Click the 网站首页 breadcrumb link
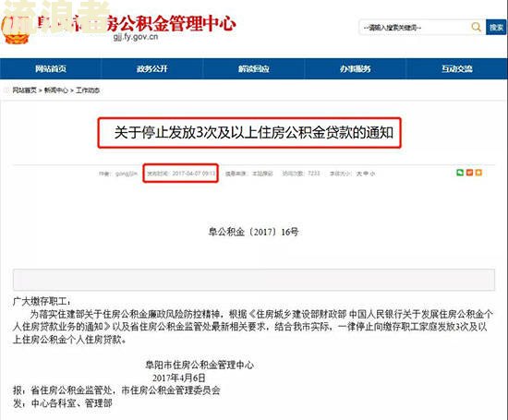 pos(24,90)
